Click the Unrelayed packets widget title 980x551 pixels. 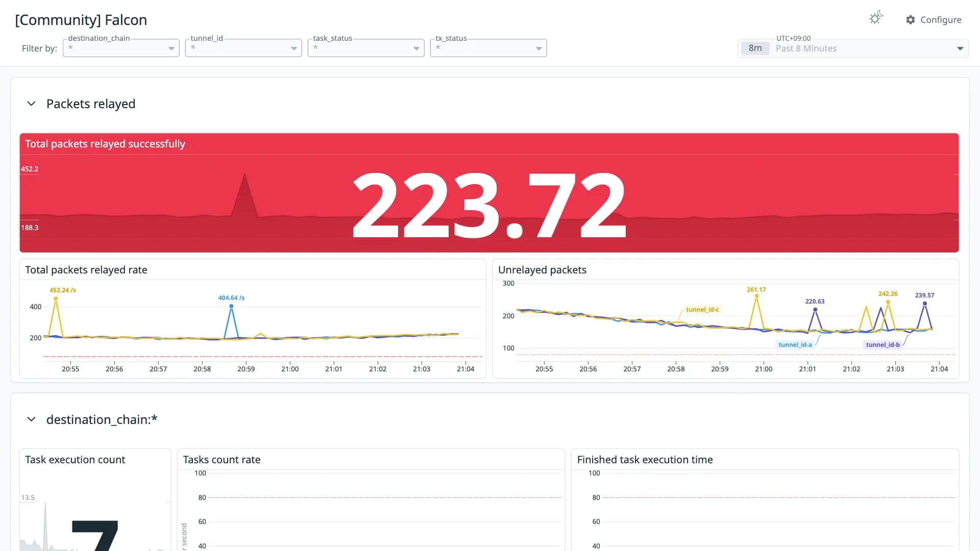[x=542, y=270]
